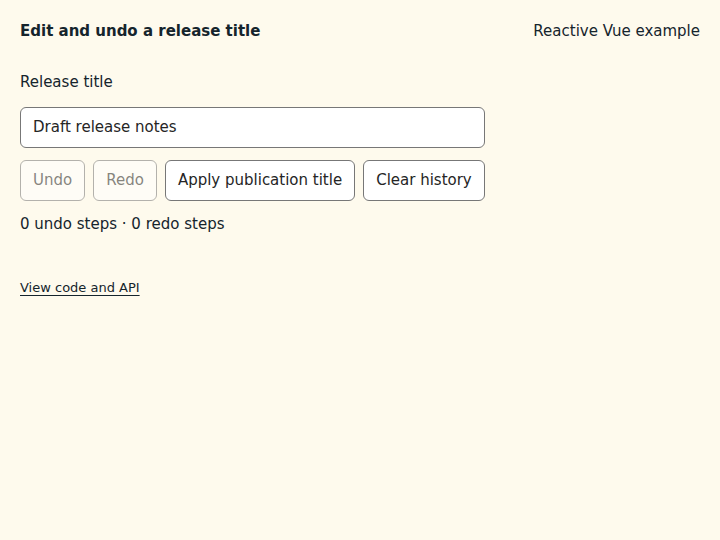Open the View code and API link
Viewport: 720px width, 540px height.
coord(80,287)
